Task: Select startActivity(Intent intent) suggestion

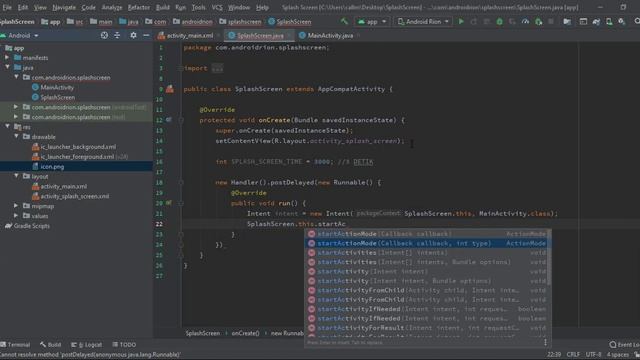Action: [x=428, y=271]
